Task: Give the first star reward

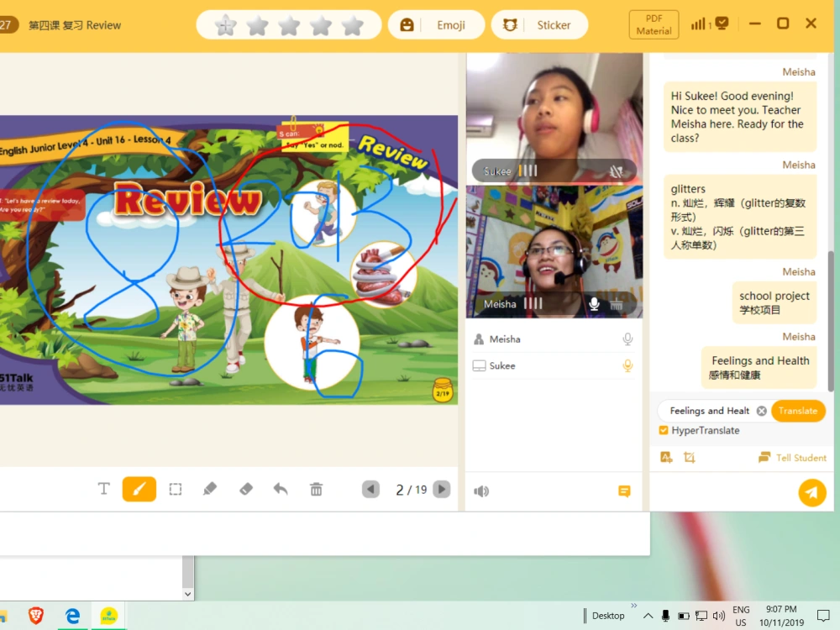Action: pyautogui.click(x=225, y=25)
